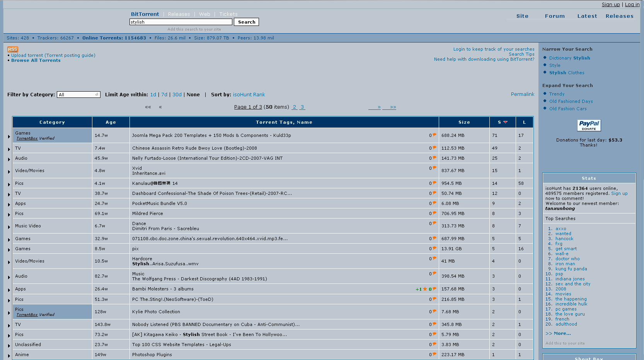Click comment bubble icon for Chinese Assassin row

[x=434, y=148]
